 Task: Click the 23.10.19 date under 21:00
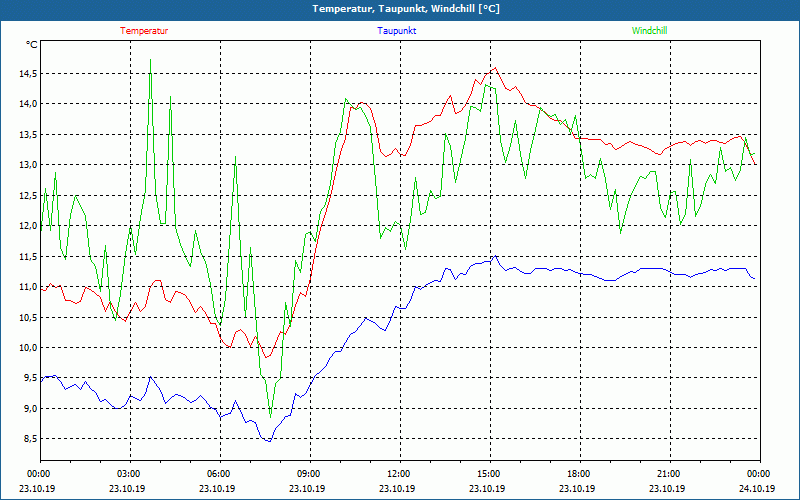tap(667, 488)
